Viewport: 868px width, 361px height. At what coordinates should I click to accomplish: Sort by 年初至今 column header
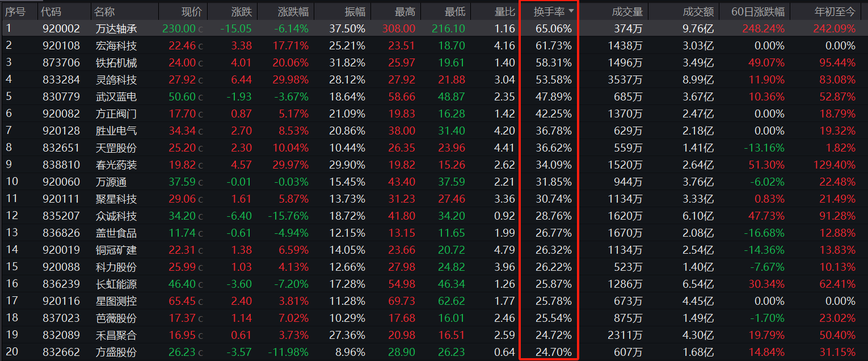coord(835,11)
